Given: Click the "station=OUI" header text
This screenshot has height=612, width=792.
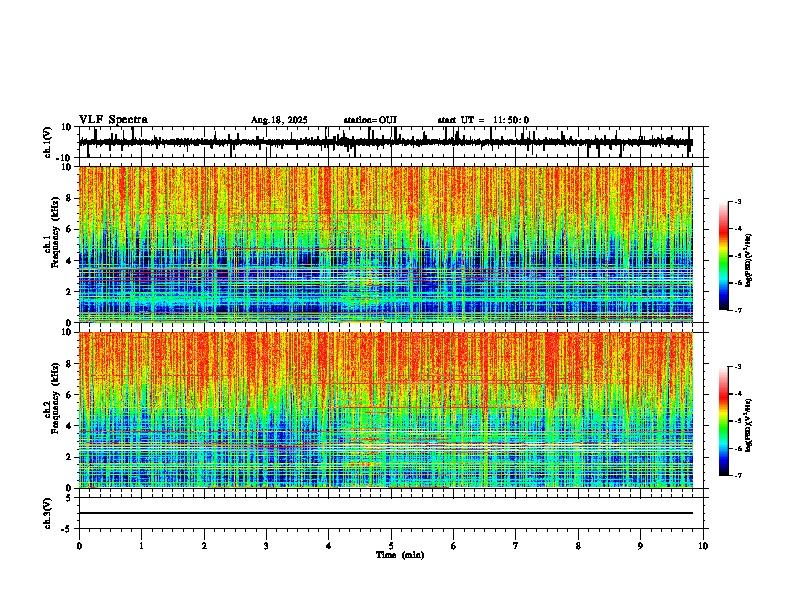Looking at the screenshot, I should (x=370, y=120).
